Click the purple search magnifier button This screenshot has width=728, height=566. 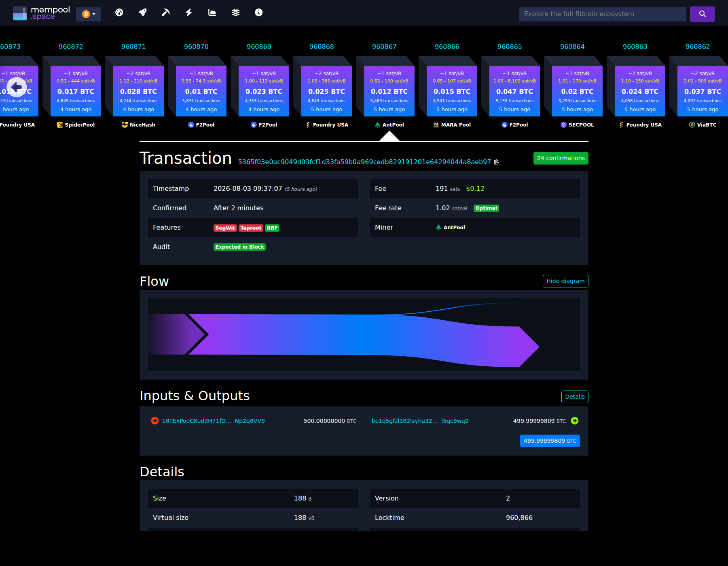click(703, 14)
